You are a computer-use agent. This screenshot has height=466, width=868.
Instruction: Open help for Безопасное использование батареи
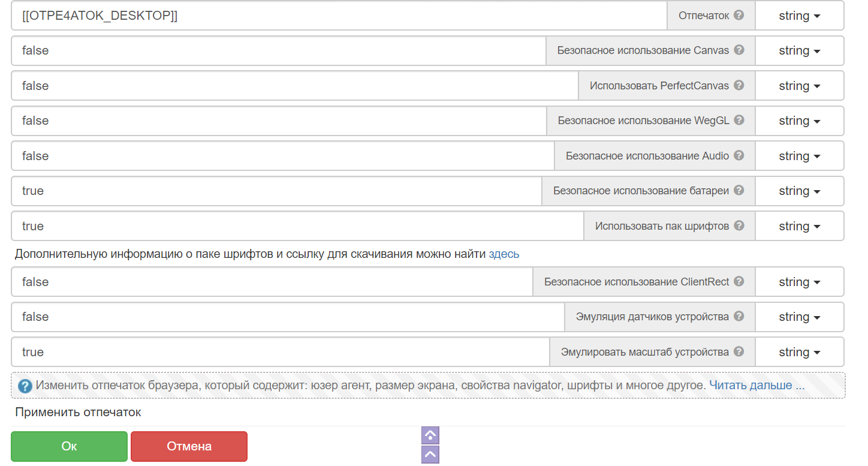(739, 190)
